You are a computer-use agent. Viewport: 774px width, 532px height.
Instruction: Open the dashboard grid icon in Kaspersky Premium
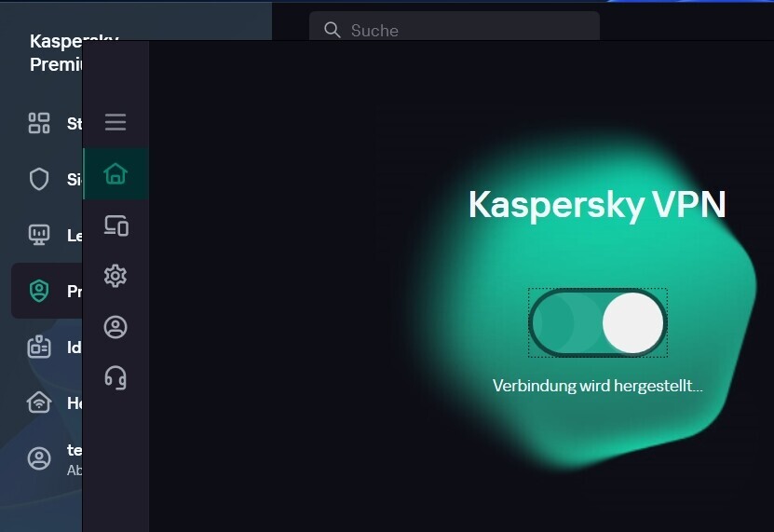point(39,123)
